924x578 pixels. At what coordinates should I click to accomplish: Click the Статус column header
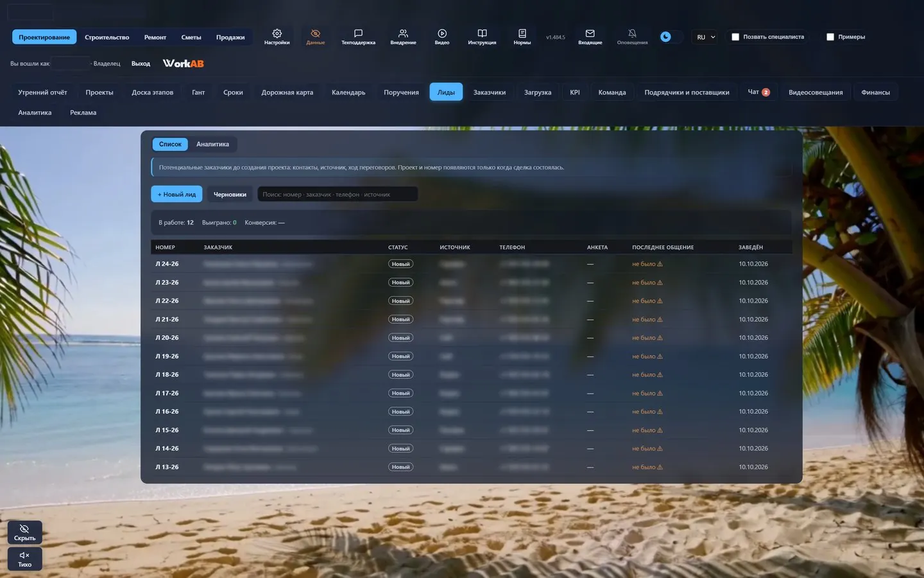(398, 247)
